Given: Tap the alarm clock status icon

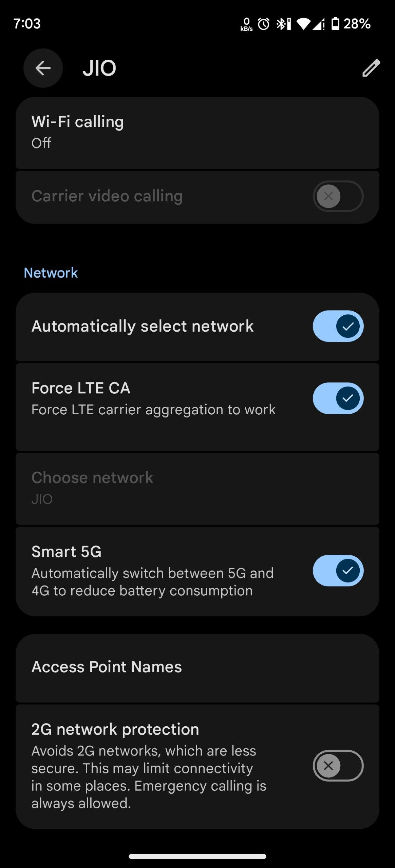Looking at the screenshot, I should 264,24.
